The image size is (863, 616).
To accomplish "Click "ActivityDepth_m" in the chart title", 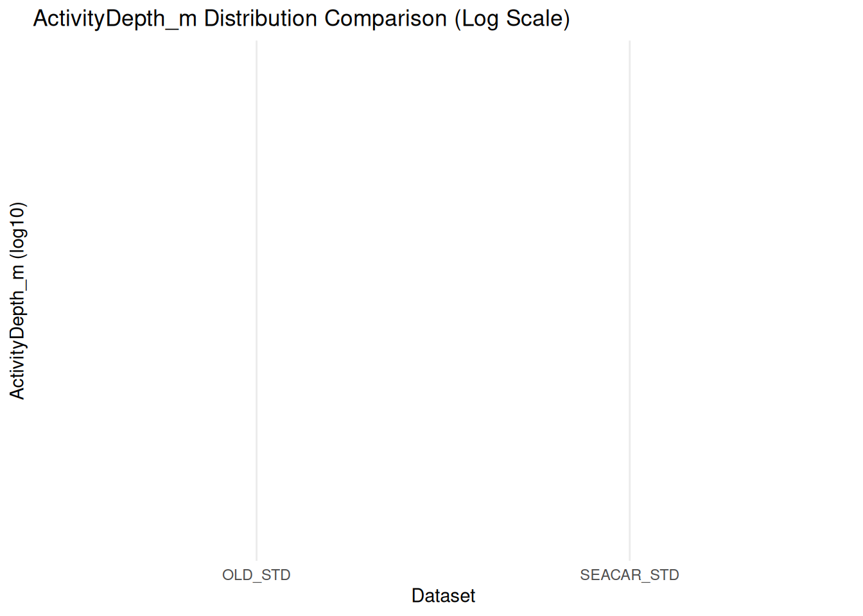I will coord(114,19).
